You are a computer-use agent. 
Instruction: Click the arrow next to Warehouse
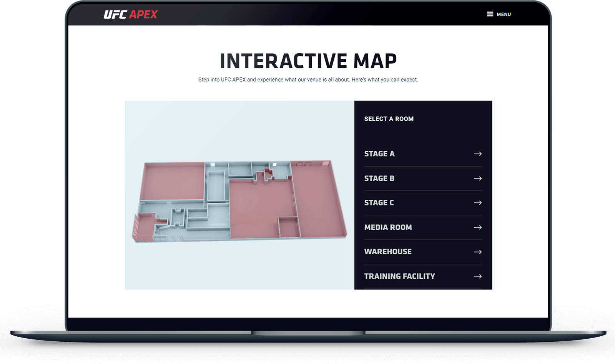[478, 252]
